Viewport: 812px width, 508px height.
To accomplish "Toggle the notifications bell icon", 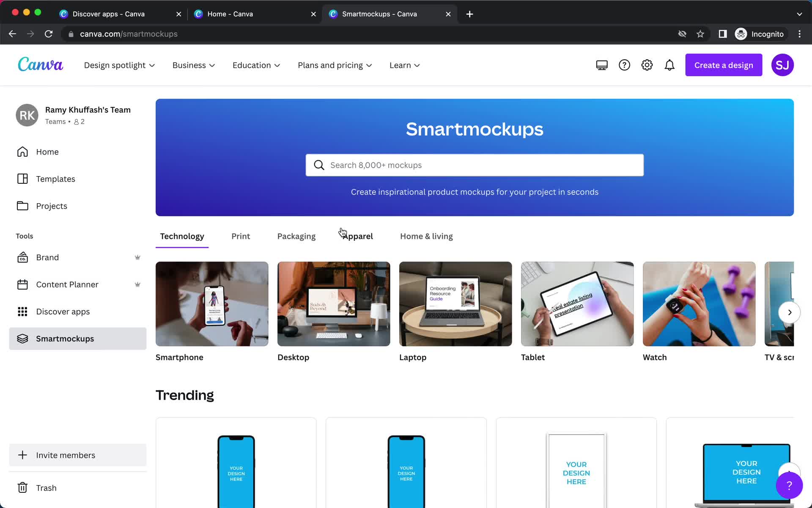I will 669,65.
